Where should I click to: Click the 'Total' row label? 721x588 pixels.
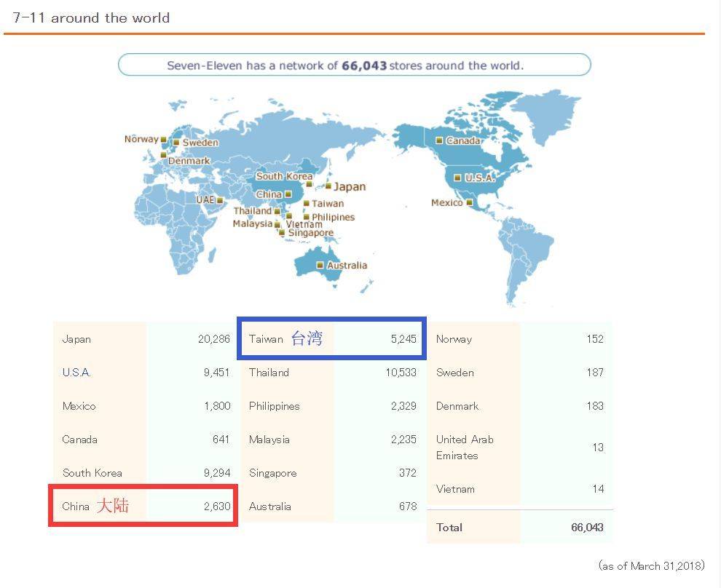pos(449,528)
